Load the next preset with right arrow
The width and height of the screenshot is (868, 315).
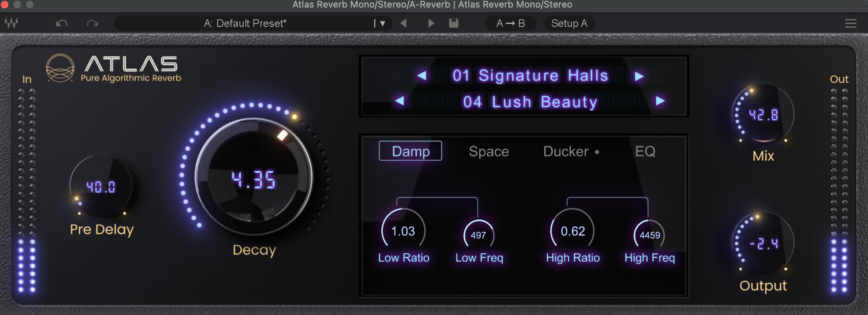[x=431, y=24]
